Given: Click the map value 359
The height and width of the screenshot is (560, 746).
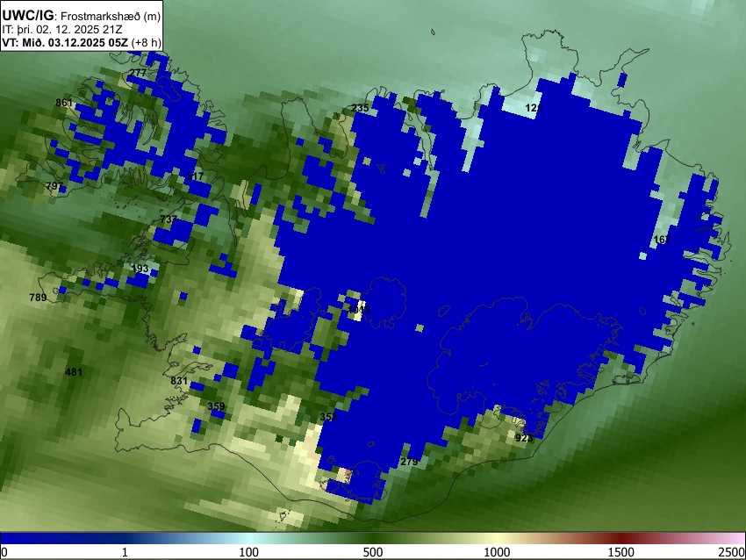Looking at the screenshot, I should click(x=216, y=406).
